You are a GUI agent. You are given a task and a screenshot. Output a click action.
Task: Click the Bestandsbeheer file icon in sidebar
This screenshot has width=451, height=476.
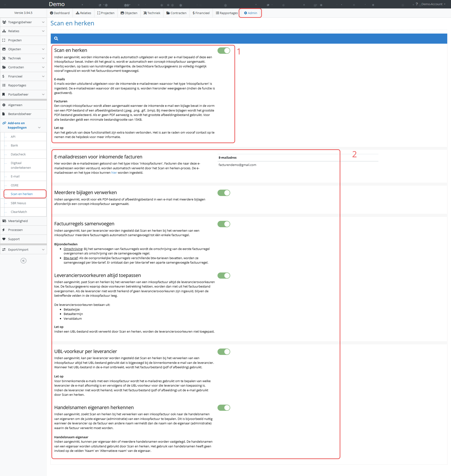[x=4, y=114]
